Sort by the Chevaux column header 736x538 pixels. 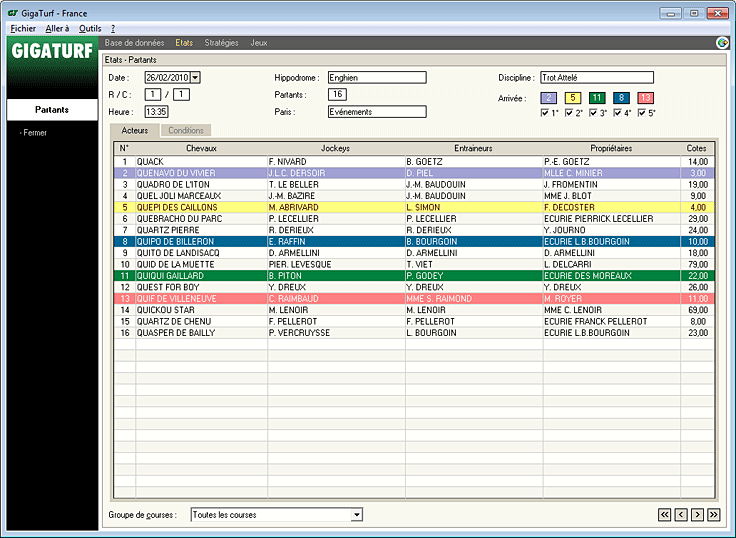click(x=201, y=148)
